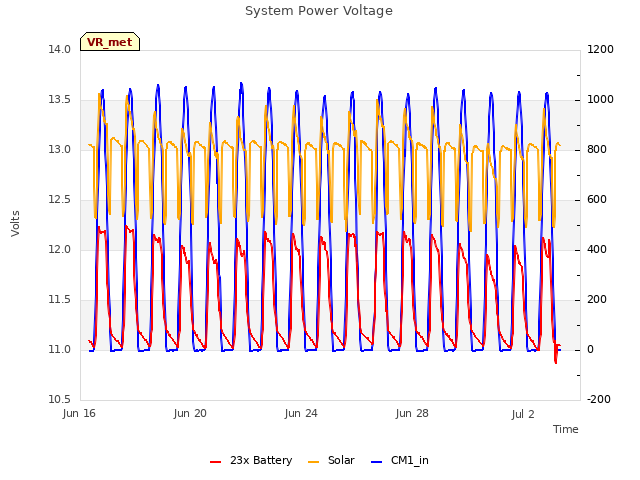This screenshot has width=640, height=480.
Task: Click the 14.0 left axis value
Action: point(59,49)
